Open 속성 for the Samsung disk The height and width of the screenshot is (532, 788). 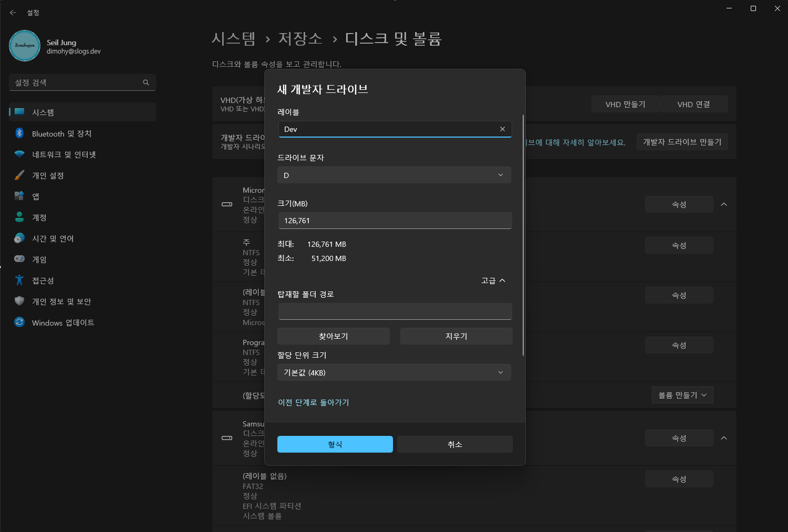click(x=679, y=438)
